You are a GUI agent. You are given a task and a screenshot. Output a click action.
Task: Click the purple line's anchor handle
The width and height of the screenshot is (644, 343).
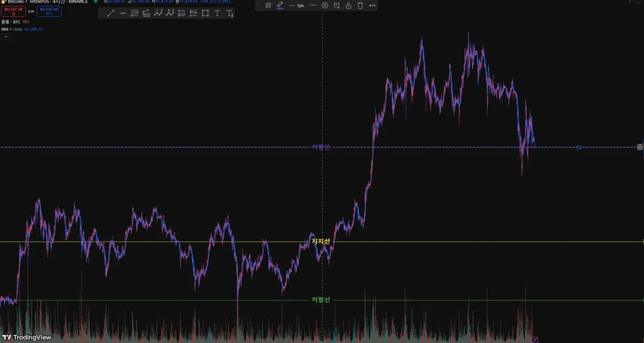pos(579,147)
